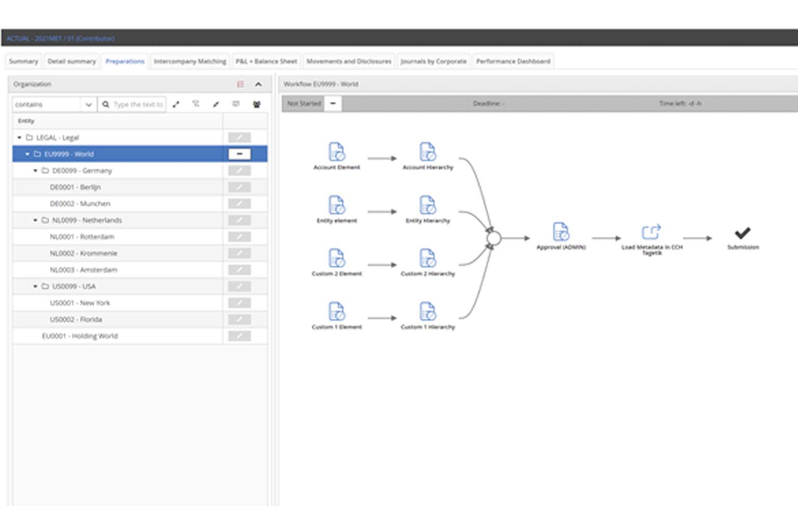Open the Entity Hierarchy workflow step

[x=428, y=205]
